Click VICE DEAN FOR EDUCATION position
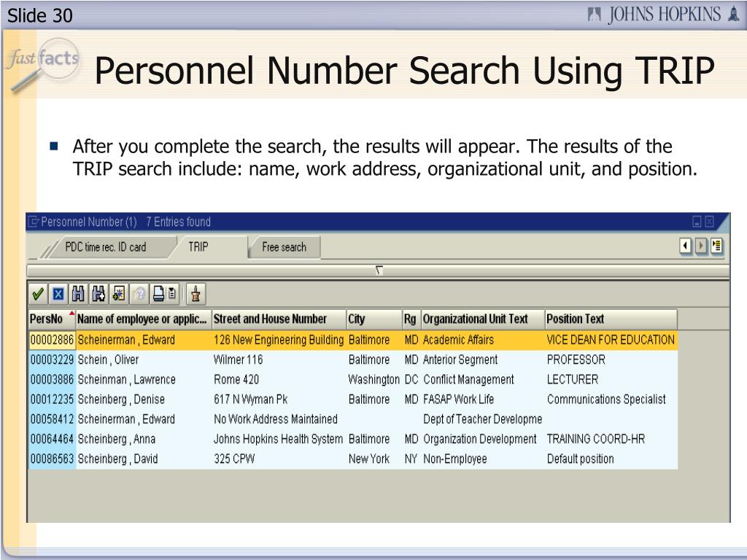This screenshot has width=747, height=560. point(611,340)
